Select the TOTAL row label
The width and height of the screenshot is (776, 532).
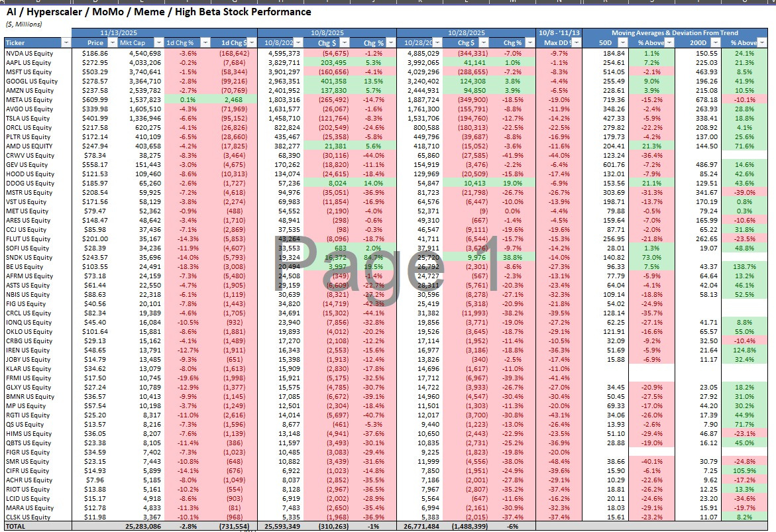(38, 527)
